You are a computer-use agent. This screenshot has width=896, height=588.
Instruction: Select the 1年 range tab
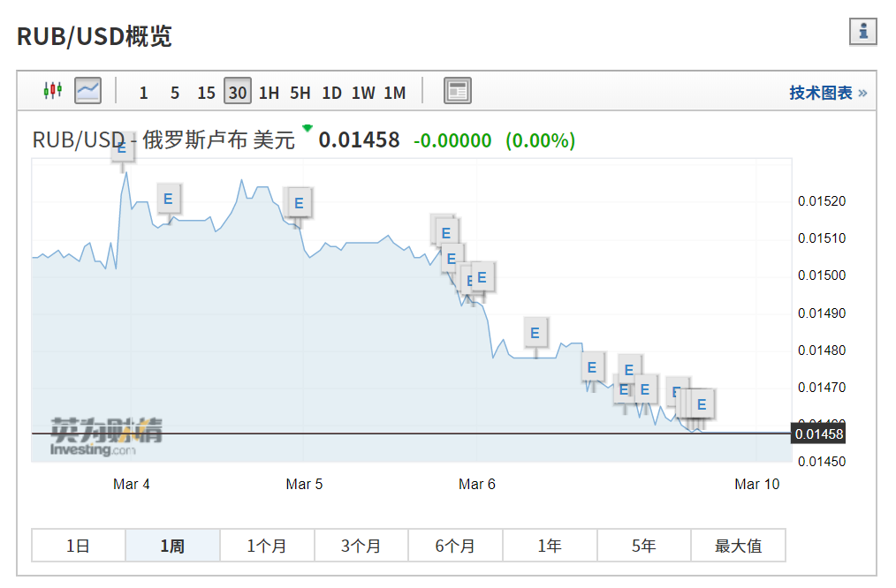[x=550, y=546]
